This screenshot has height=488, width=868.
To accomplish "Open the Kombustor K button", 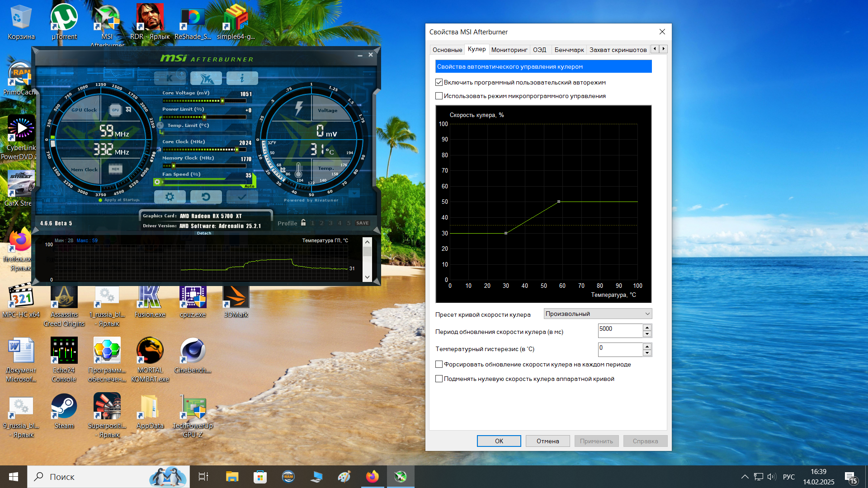I will pos(170,78).
